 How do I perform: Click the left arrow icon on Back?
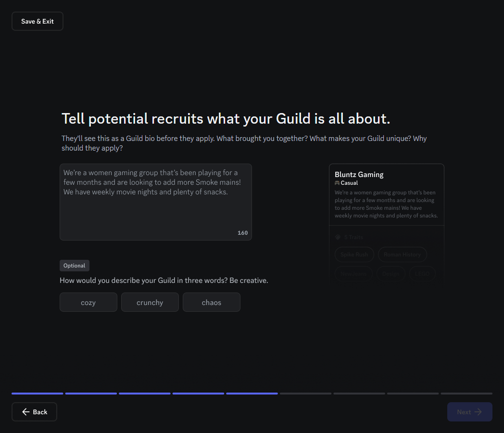[x=26, y=412]
